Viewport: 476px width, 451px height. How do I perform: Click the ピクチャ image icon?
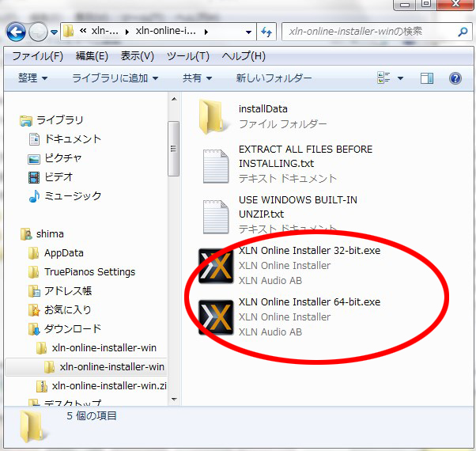pos(34,159)
